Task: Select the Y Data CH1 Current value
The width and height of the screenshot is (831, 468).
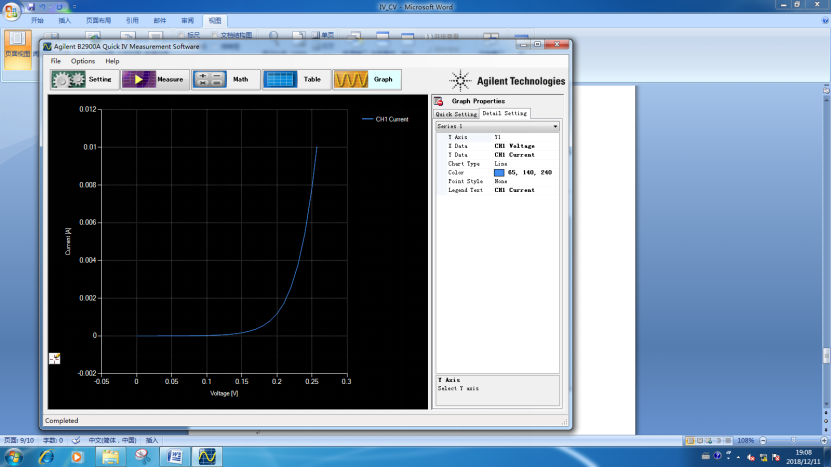Action: coord(515,155)
